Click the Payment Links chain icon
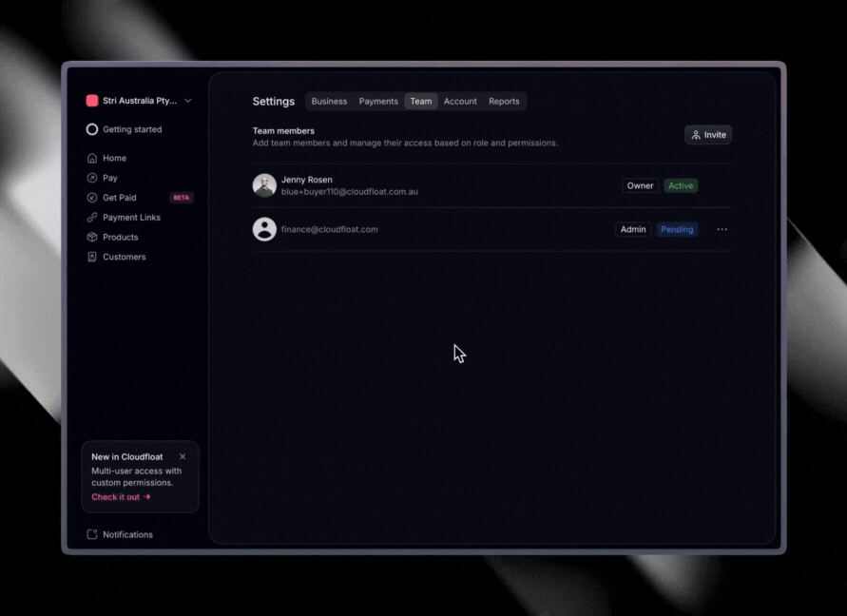The image size is (847, 616). click(92, 218)
